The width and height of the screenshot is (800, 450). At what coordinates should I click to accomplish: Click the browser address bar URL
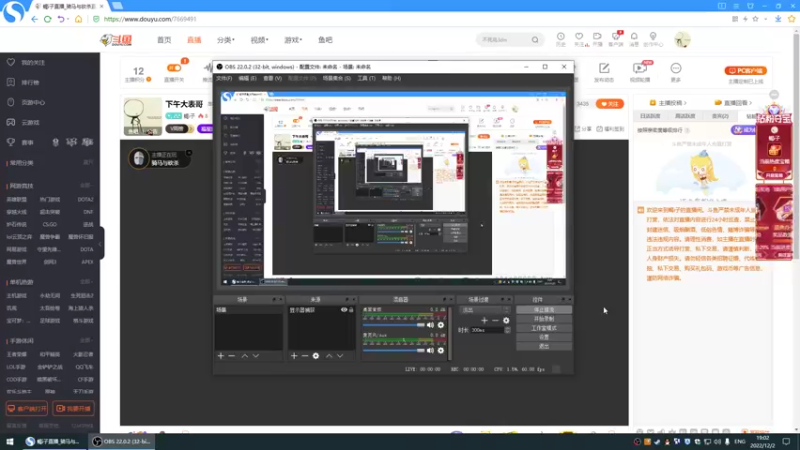click(150, 19)
